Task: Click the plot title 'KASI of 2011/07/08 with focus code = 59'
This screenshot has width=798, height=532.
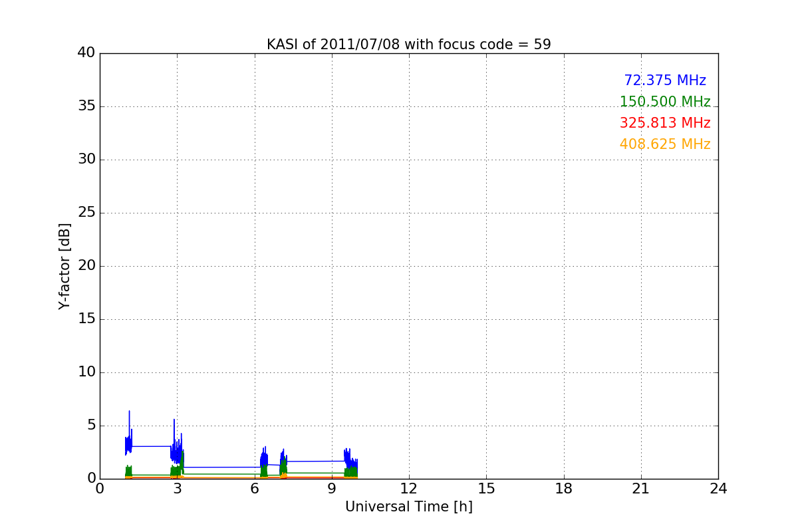Action: (x=409, y=45)
